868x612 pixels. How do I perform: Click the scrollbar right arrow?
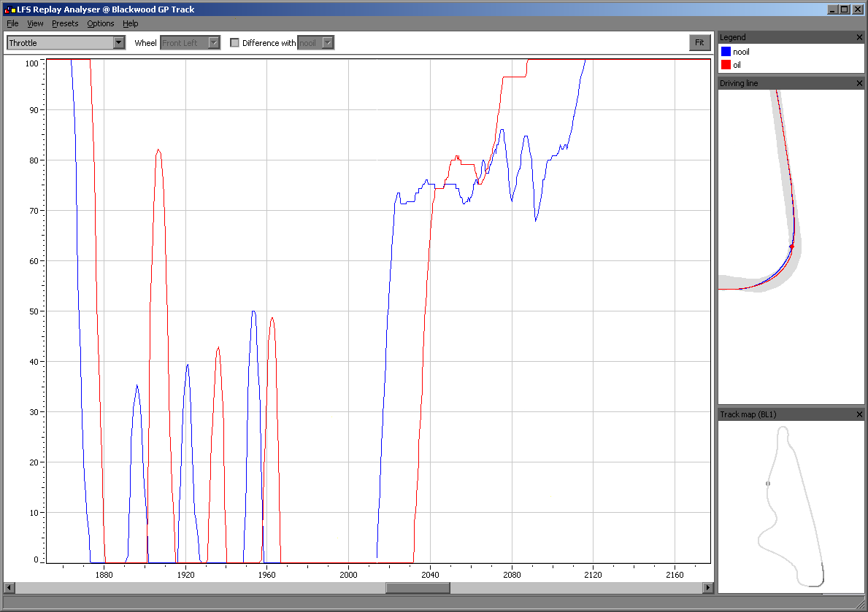click(708, 588)
